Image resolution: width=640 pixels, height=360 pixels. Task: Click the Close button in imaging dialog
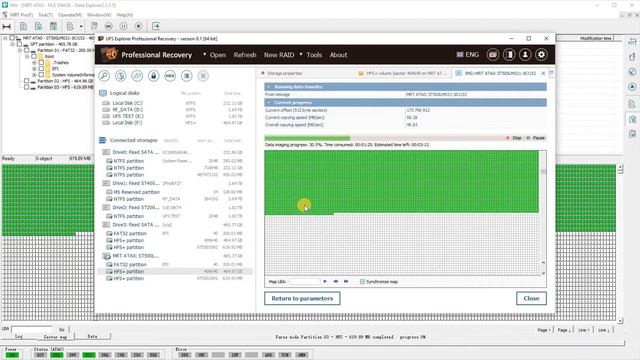pos(531,298)
